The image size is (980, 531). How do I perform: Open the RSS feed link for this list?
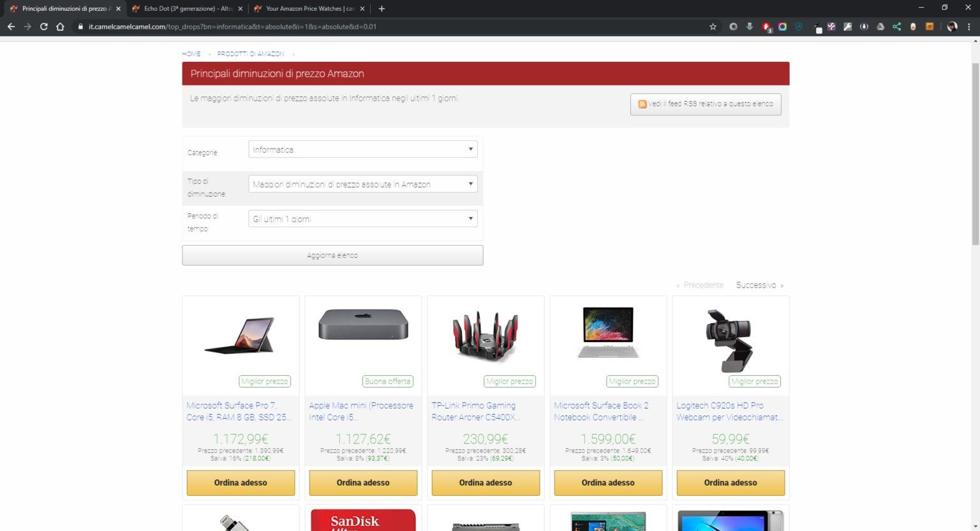[706, 104]
